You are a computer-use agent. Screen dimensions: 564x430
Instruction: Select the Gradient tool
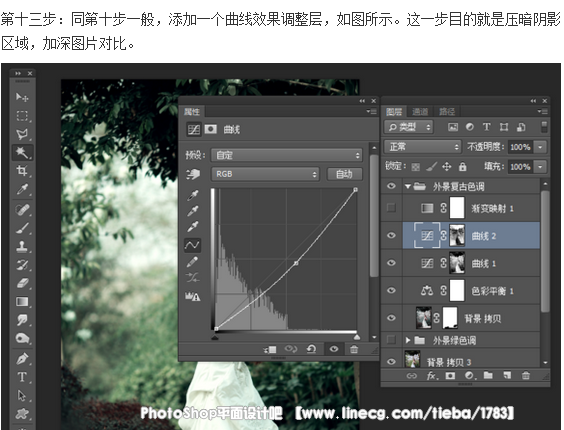coord(22,302)
